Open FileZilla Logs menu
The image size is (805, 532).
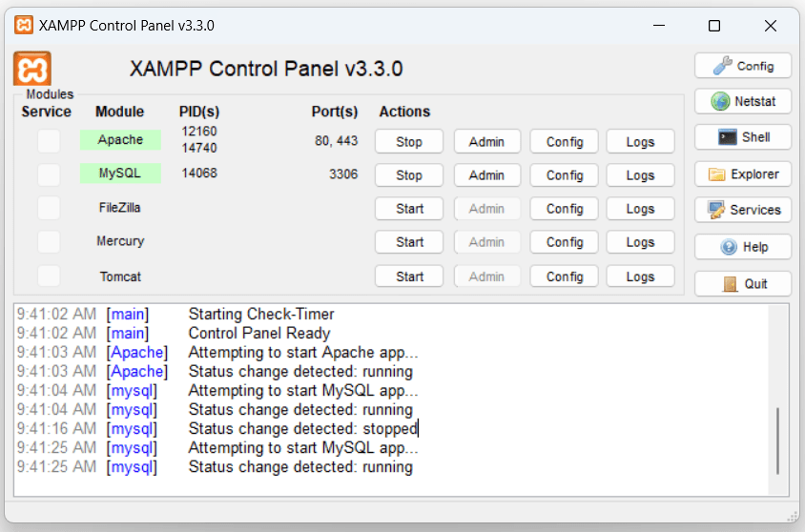[640, 208]
